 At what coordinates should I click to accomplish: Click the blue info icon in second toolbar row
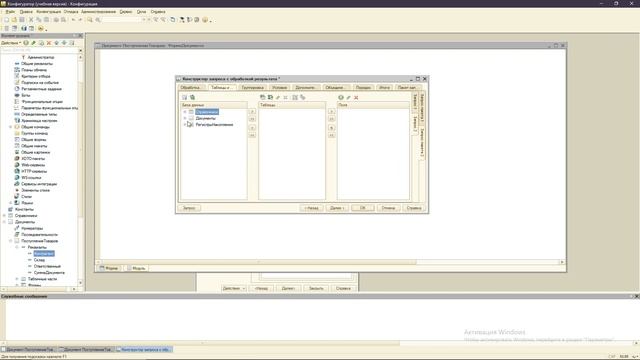[24, 29]
